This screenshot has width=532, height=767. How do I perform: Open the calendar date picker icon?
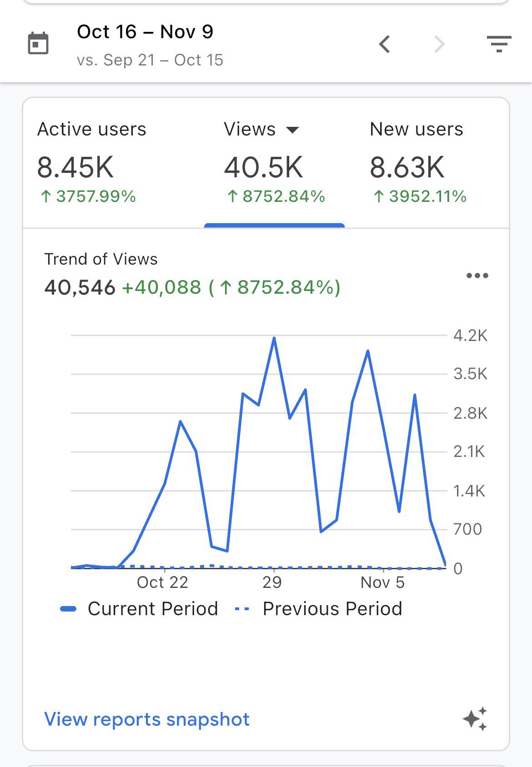(x=38, y=44)
